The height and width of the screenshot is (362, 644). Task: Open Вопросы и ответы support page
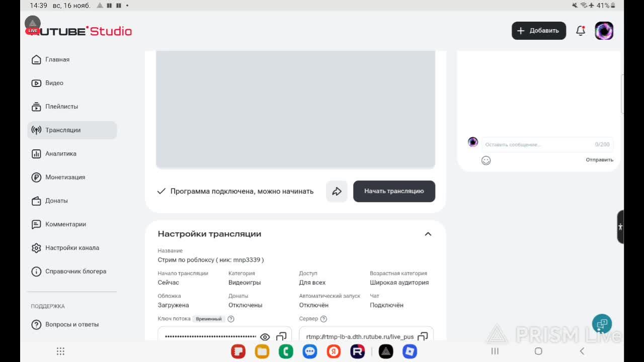[x=72, y=324]
